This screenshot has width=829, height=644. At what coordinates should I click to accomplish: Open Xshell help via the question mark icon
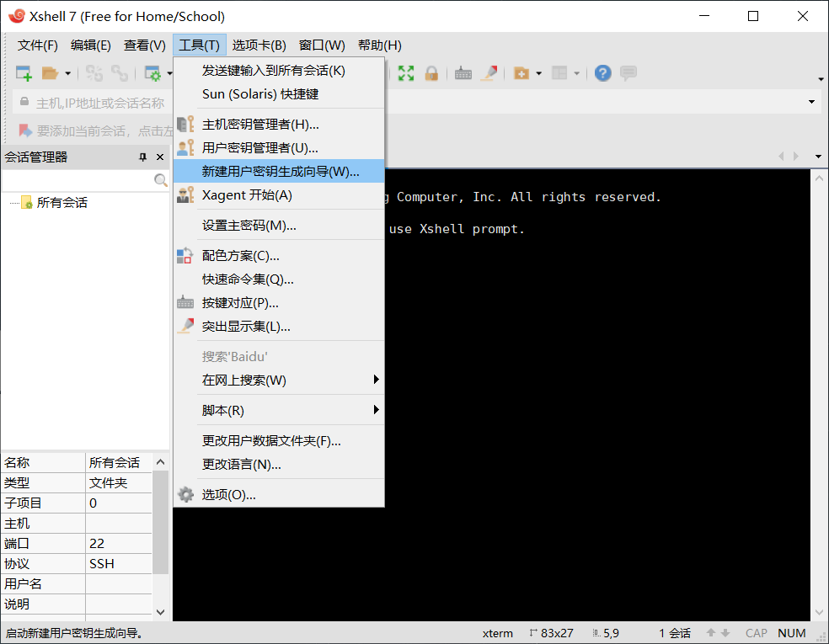click(602, 73)
